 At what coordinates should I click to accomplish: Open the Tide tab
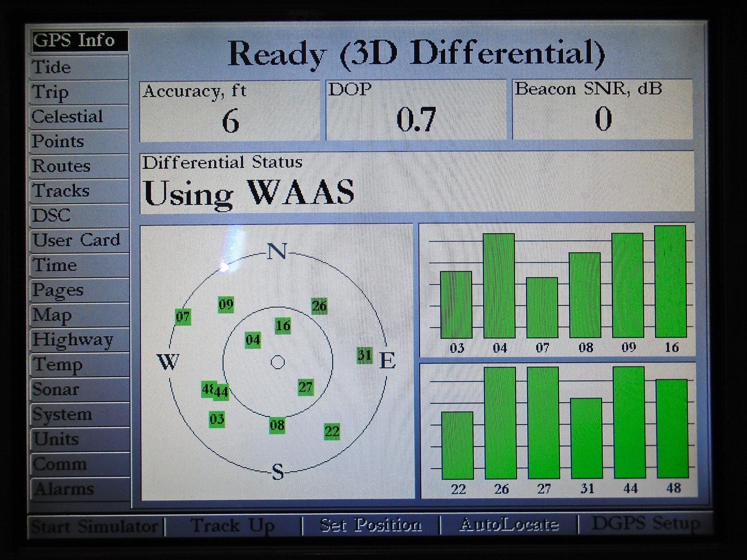click(x=80, y=68)
